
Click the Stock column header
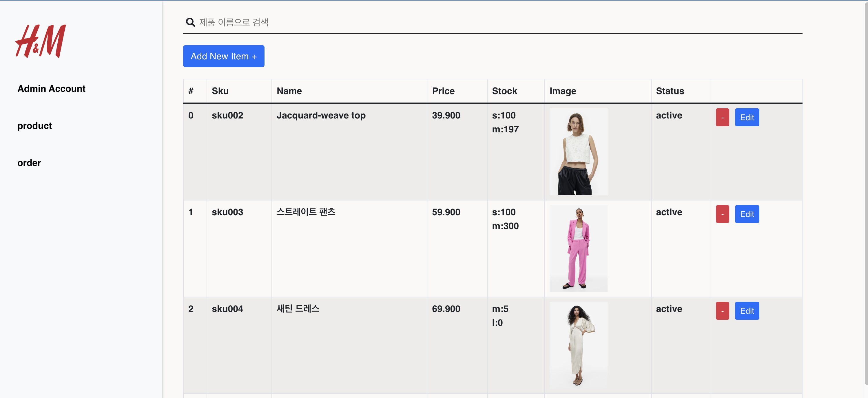504,91
